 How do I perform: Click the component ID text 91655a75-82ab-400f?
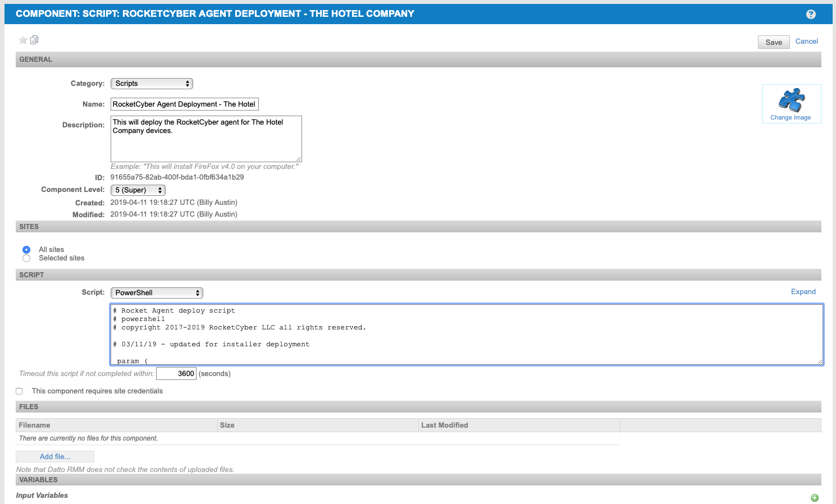177,177
